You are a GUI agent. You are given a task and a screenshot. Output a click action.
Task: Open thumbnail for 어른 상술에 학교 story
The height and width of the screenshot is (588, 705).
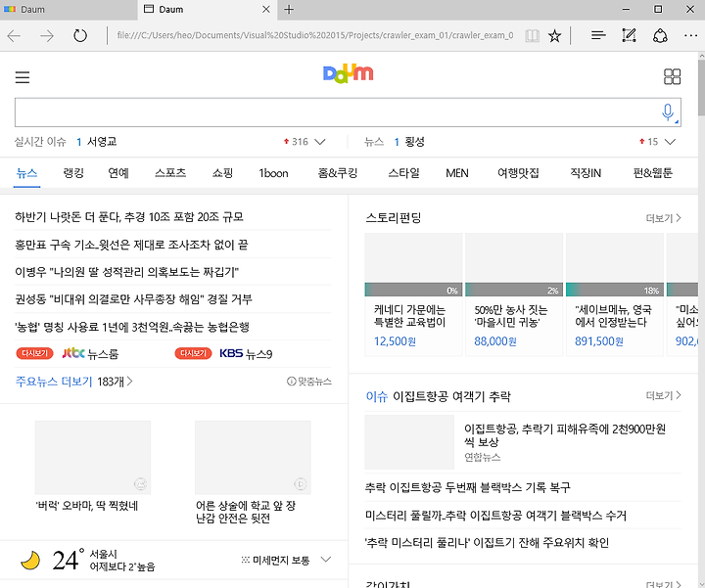point(253,458)
